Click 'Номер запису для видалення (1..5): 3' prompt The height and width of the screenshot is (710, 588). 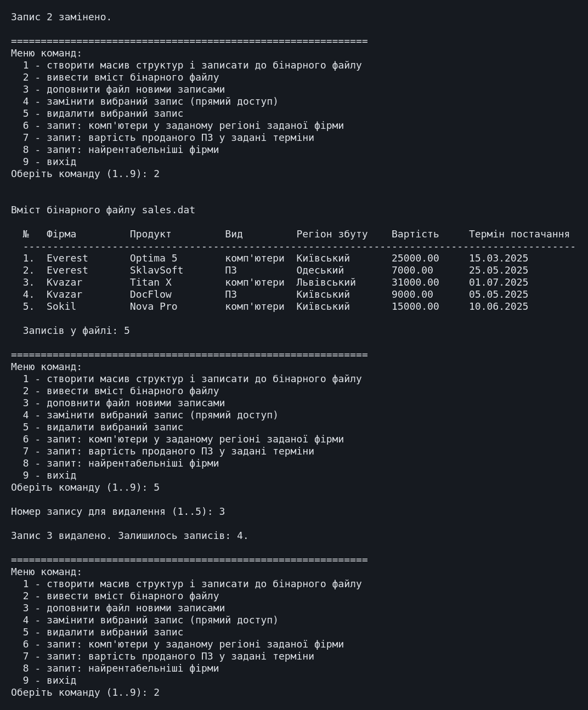click(x=118, y=512)
